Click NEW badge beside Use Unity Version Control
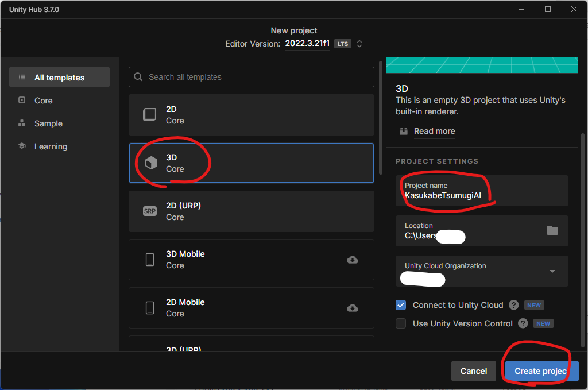The width and height of the screenshot is (588, 390). tap(543, 323)
